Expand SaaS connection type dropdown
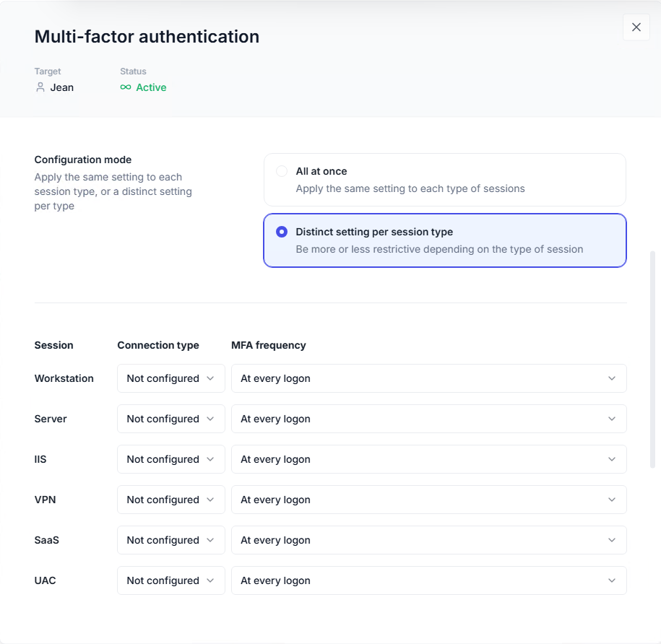Viewport: 661px width, 644px height. click(x=170, y=540)
